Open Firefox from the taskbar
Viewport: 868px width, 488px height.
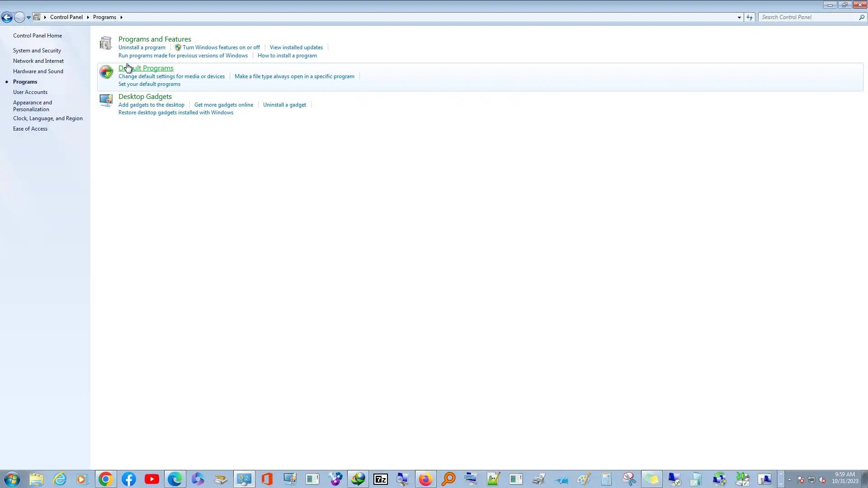[425, 479]
